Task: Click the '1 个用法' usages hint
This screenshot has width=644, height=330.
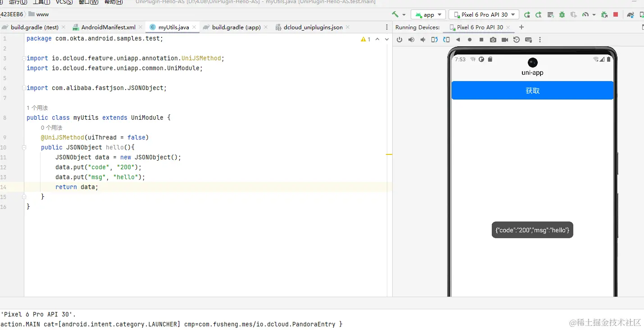Action: click(37, 108)
